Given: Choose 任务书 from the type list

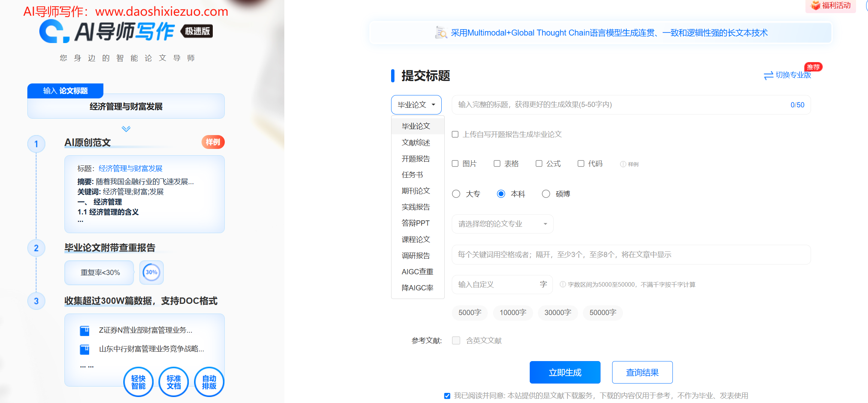Looking at the screenshot, I should [x=418, y=175].
